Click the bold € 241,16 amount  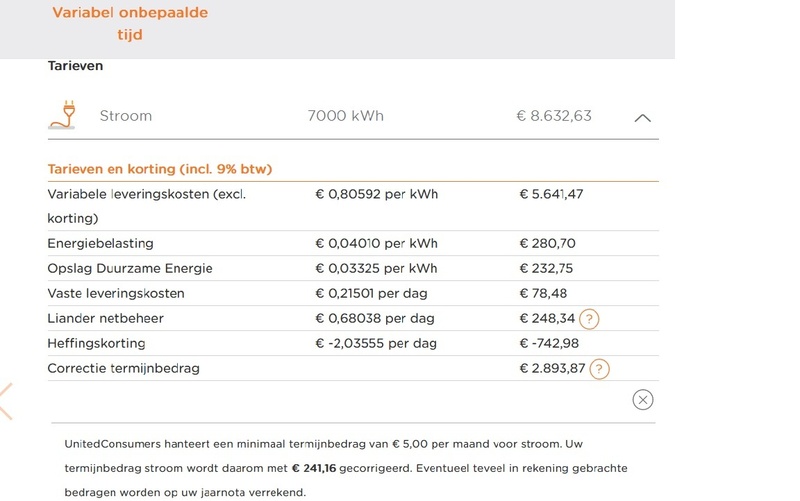pos(315,468)
